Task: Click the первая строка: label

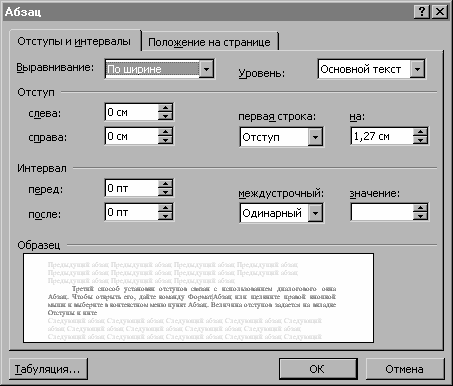Action: [x=277, y=117]
